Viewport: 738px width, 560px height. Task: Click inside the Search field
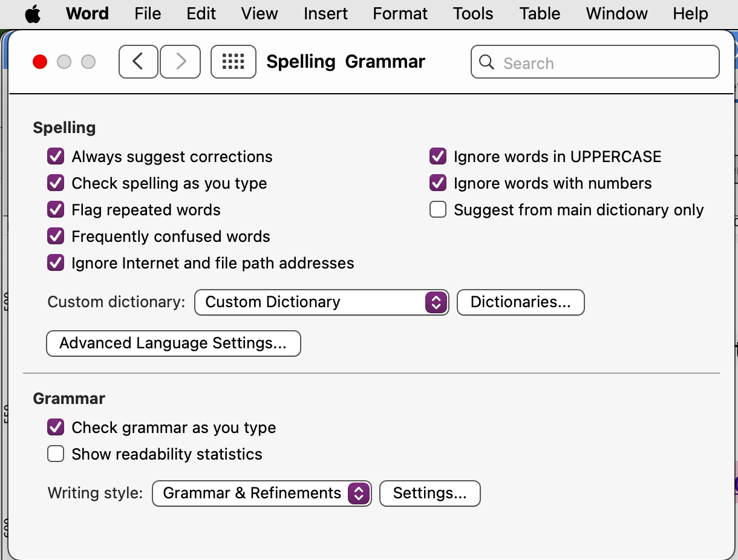(x=595, y=62)
